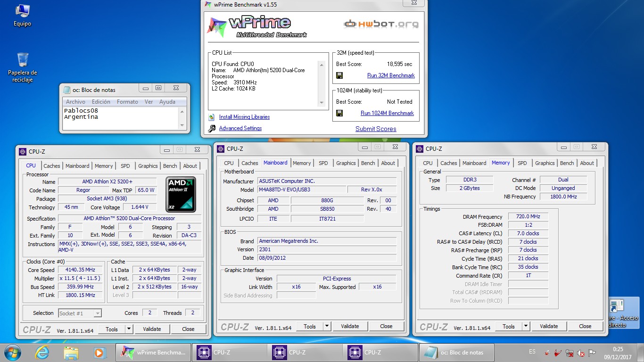
Task: Click the AMD Athlon II processor logo
Action: [181, 194]
